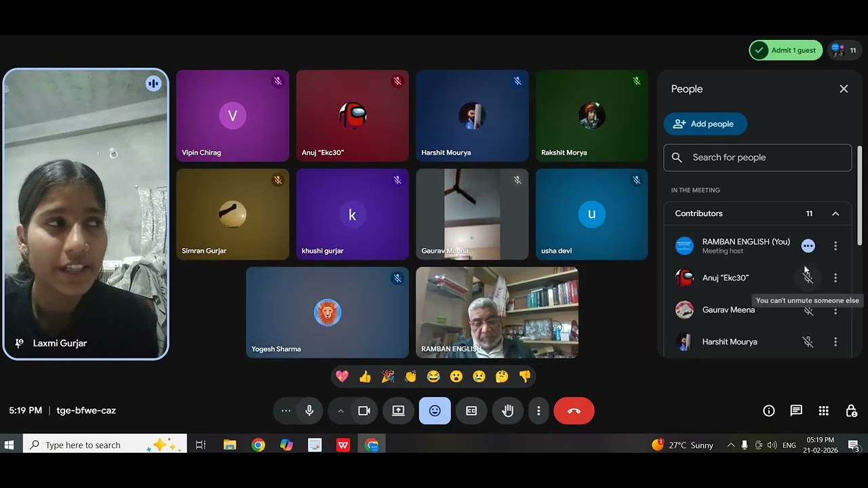Open File Explorer from the taskbar
This screenshot has width=868, height=488.
[x=230, y=445]
